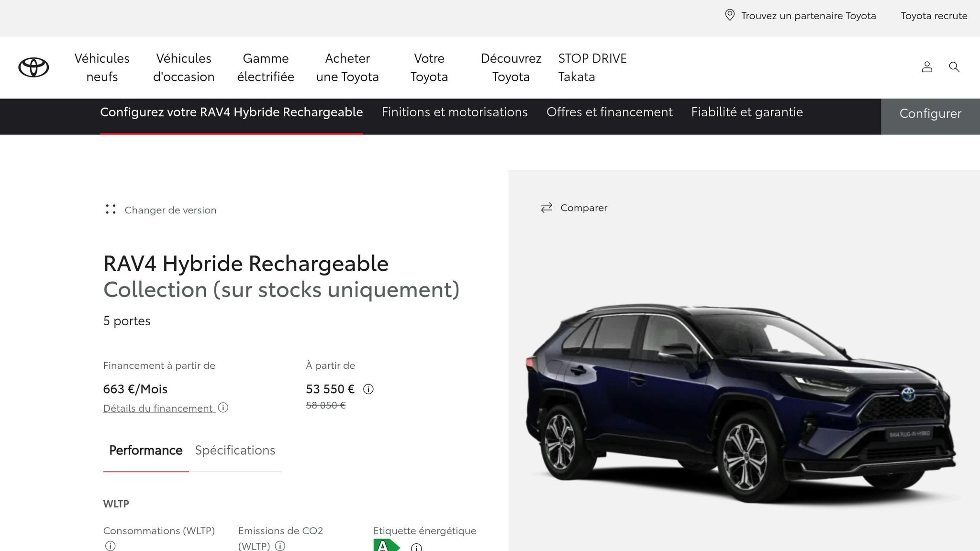Click the Toyota recrute link
Image resolution: width=980 pixels, height=551 pixels.
934,15
